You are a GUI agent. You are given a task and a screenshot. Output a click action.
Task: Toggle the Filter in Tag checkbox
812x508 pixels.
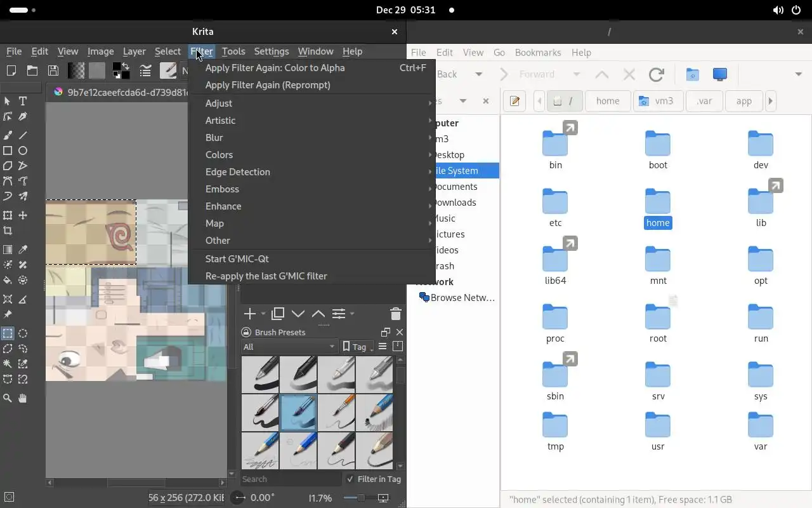point(350,479)
